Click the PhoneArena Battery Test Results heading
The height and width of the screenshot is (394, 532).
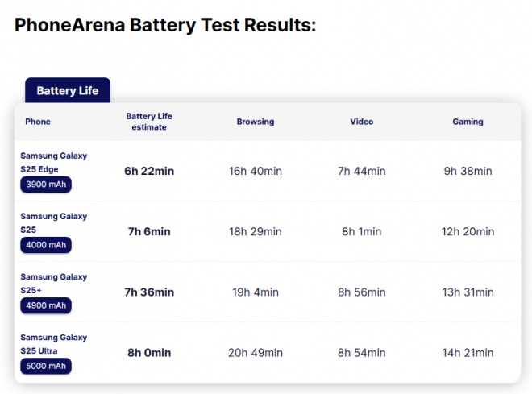click(x=165, y=26)
